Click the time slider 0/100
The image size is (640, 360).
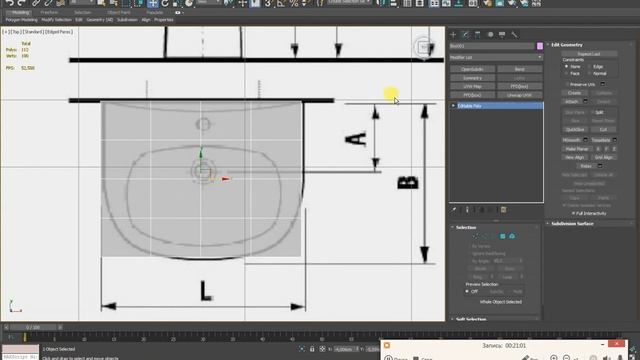(33, 327)
